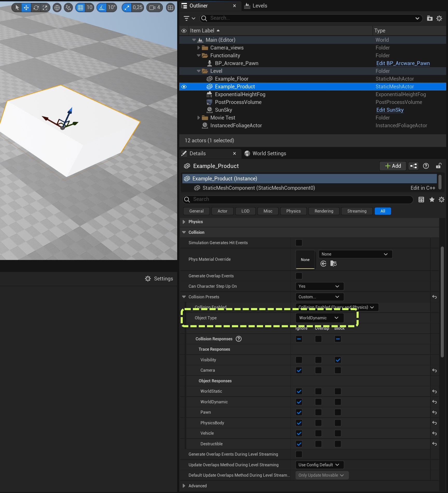Toggle grid snapping icon in viewport

[80, 8]
